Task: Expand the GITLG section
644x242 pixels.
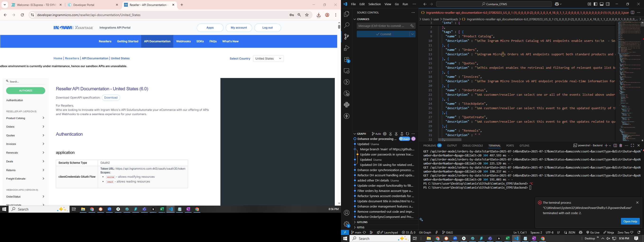Action: tap(359, 227)
